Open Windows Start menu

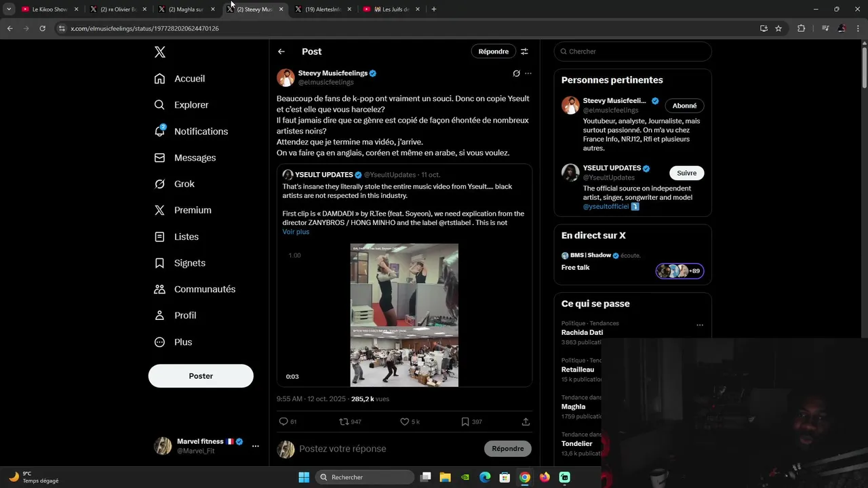pos(304,477)
